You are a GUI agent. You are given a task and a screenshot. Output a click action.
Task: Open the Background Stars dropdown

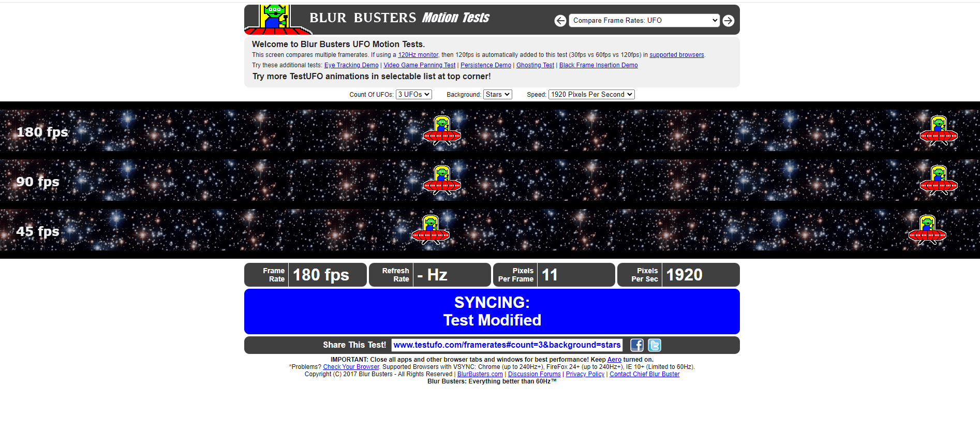click(498, 94)
